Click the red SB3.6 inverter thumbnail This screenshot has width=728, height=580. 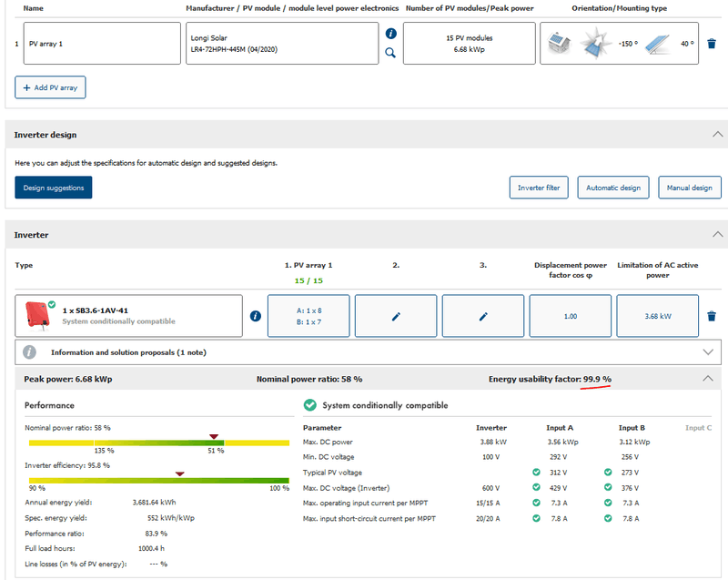[x=38, y=316]
